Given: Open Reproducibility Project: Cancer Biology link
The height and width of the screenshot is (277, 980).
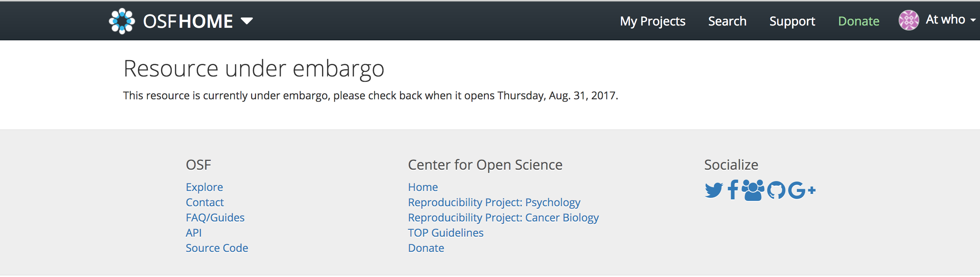Looking at the screenshot, I should 503,218.
